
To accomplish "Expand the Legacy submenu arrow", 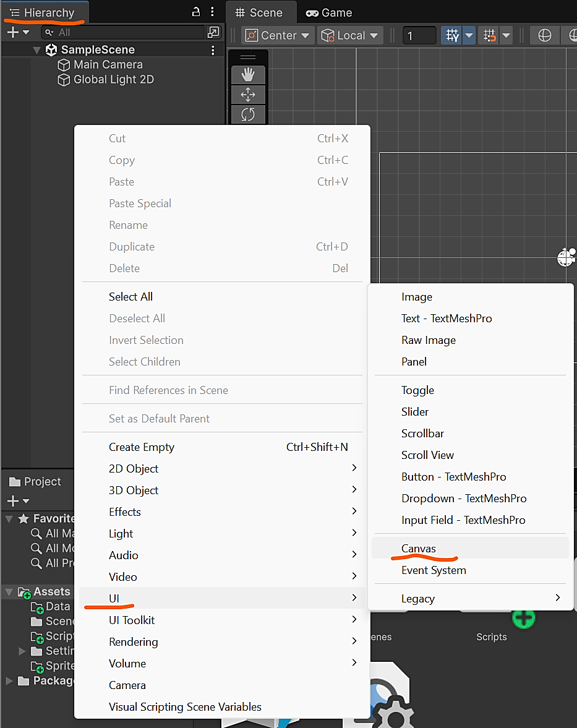I will (x=557, y=598).
